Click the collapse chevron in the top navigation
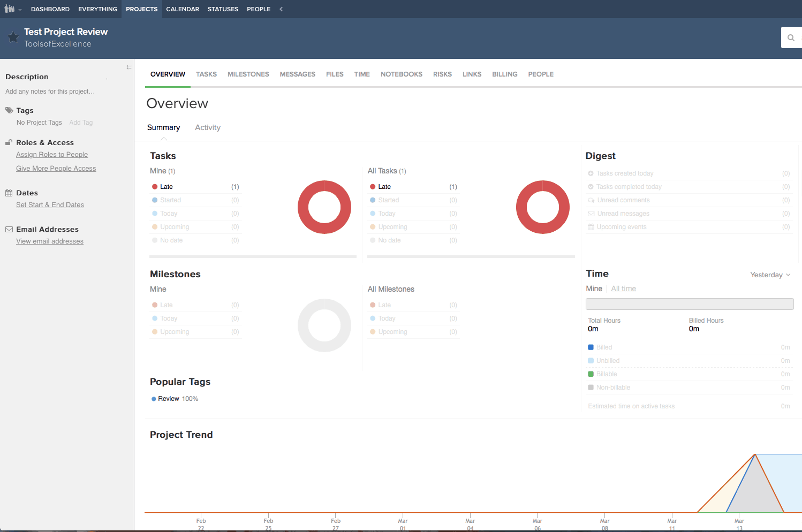Viewport: 802px width, 532px height. coord(281,9)
